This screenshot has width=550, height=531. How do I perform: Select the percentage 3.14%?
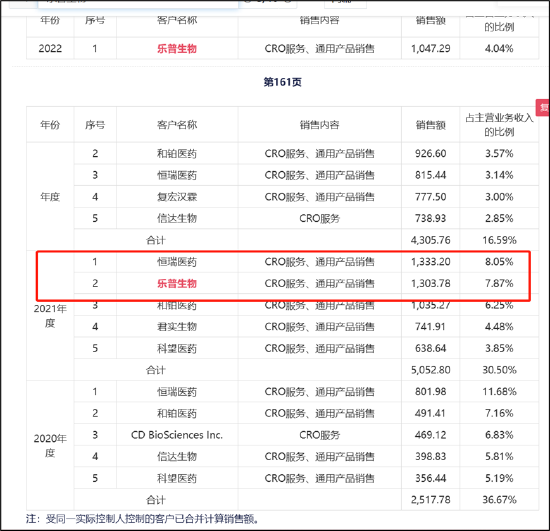499,175
